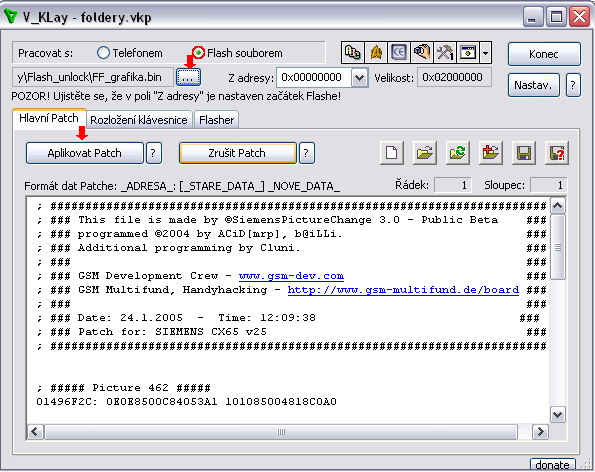Open patch file using folder icon
This screenshot has width=595, height=472.
425,153
